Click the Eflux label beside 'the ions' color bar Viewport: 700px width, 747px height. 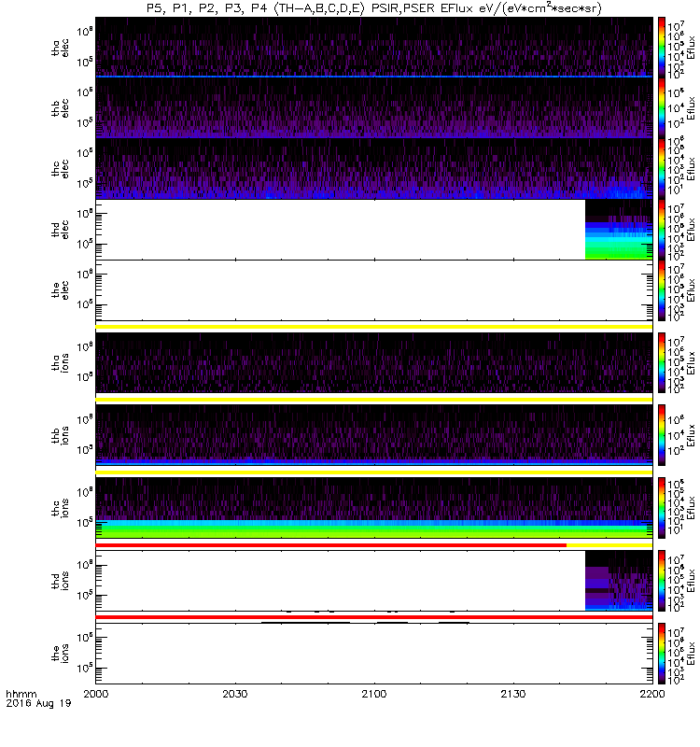[x=691, y=653]
